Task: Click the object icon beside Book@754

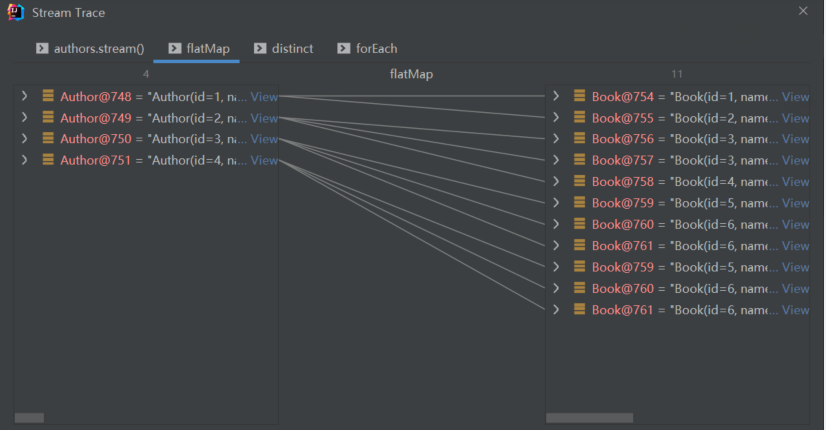Action: pos(579,97)
